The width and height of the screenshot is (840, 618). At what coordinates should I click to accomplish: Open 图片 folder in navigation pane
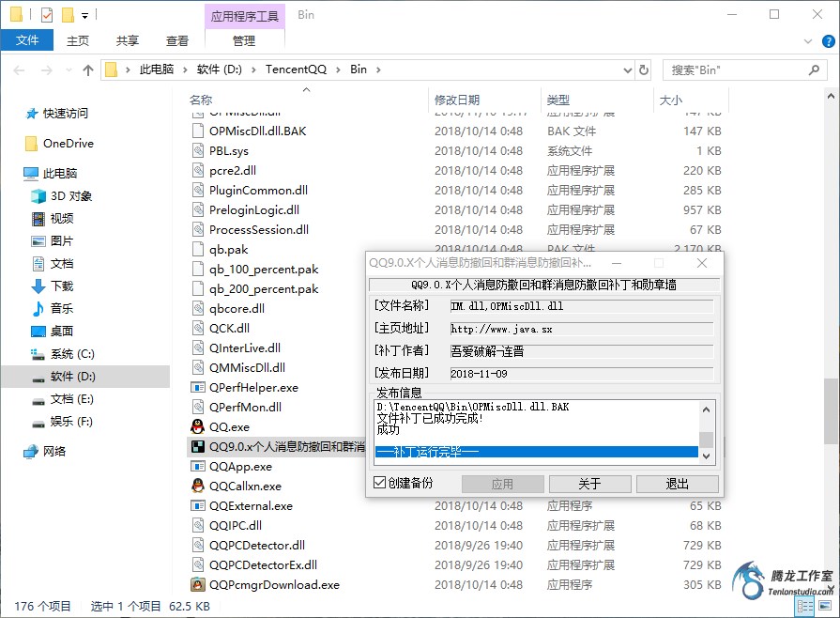52,240
